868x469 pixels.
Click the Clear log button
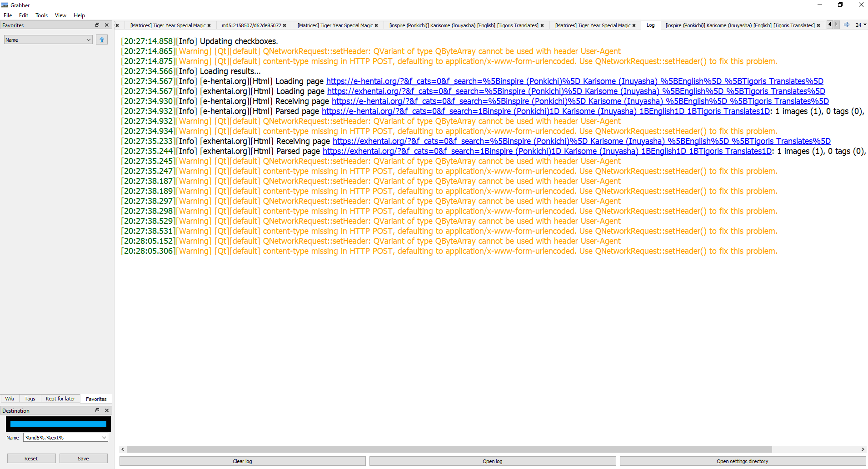(242, 461)
